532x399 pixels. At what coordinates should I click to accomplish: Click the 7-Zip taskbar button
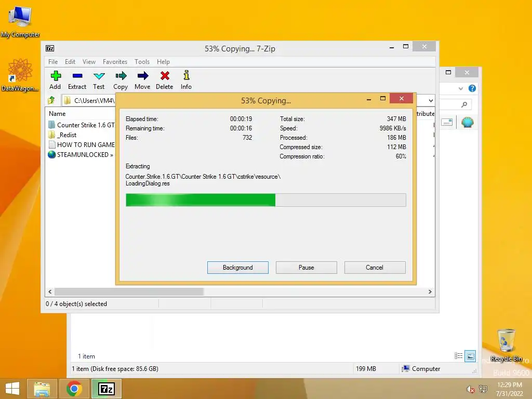(106, 389)
